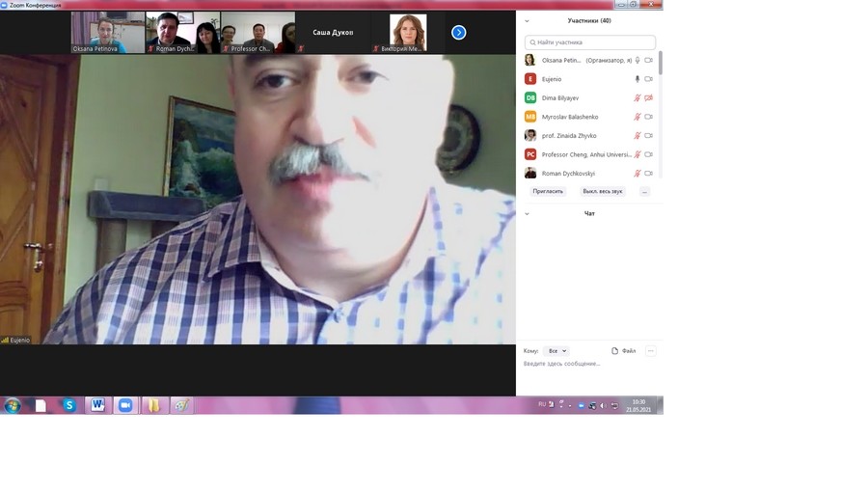Viewport: 868px width, 492px height.
Task: Open Windows Start menu orb
Action: [13, 406]
